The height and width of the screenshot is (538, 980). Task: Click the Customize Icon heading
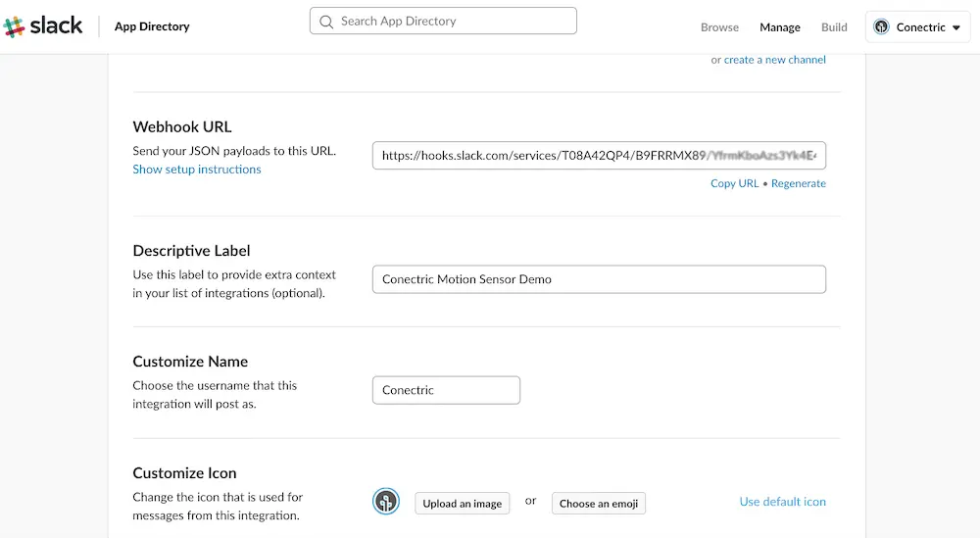click(184, 473)
